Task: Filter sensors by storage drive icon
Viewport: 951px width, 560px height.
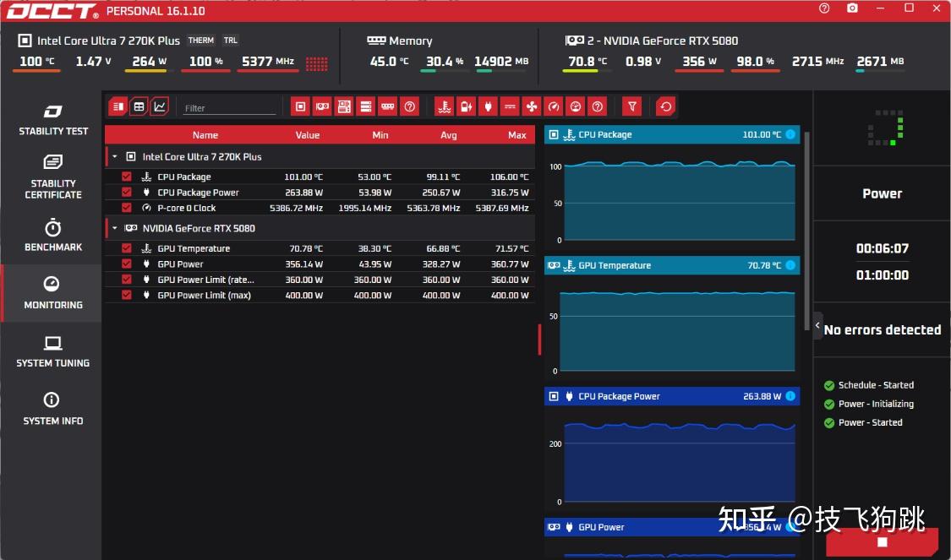Action: tap(366, 106)
